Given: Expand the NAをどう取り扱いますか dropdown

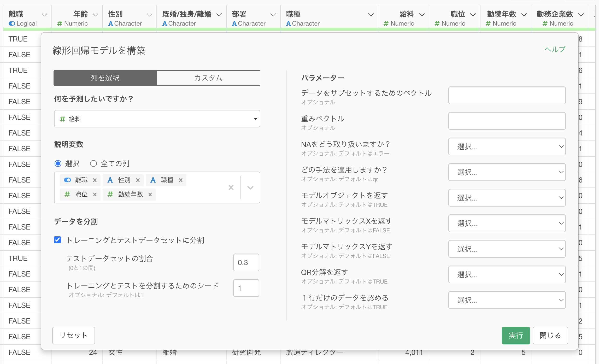Looking at the screenshot, I should (x=507, y=146).
